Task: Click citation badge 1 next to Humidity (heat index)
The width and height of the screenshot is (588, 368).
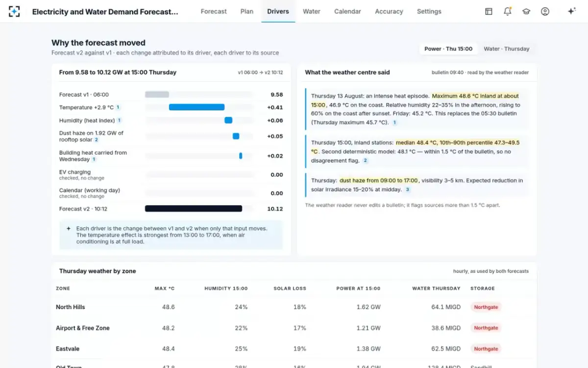Action: (x=119, y=120)
